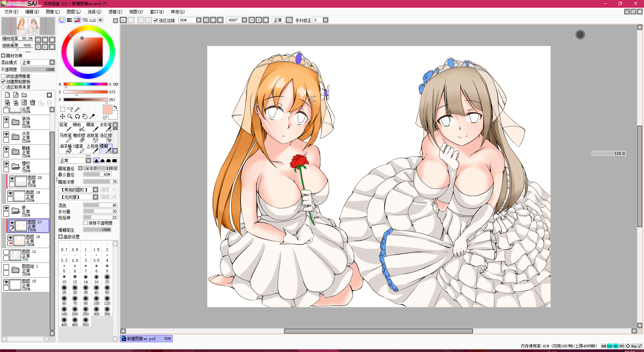This screenshot has width=644, height=352.
Task: Choose the 选区擦 selection eraser tool
Action: pos(106,138)
